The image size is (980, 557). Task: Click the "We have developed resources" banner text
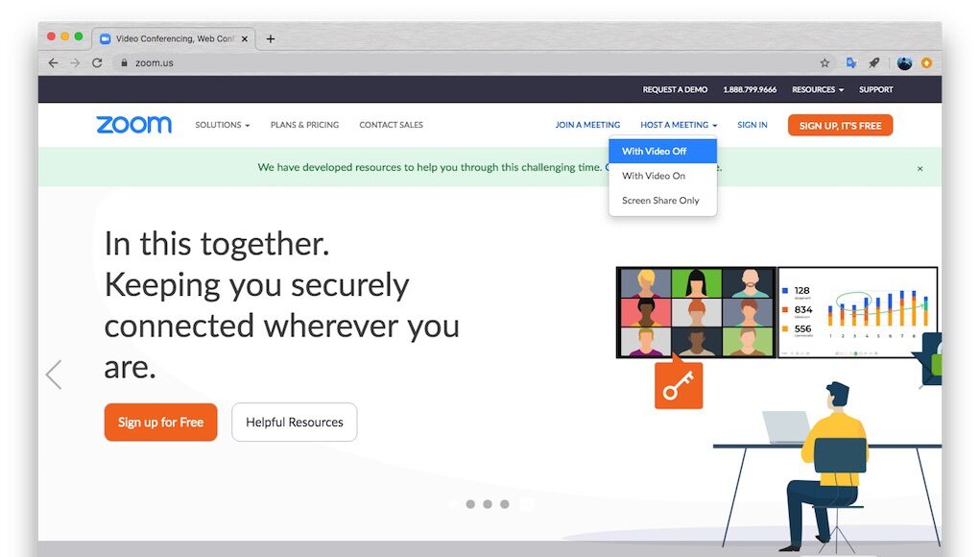coord(429,167)
